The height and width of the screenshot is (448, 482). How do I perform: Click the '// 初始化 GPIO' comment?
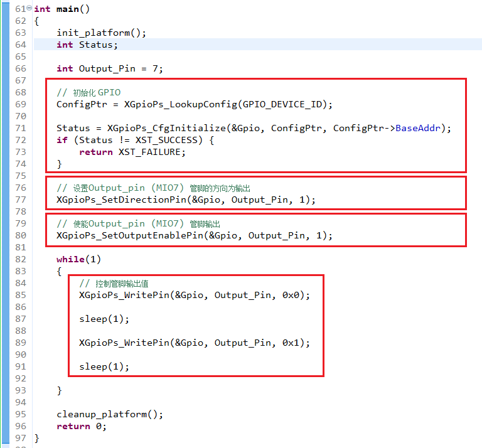tap(88, 92)
